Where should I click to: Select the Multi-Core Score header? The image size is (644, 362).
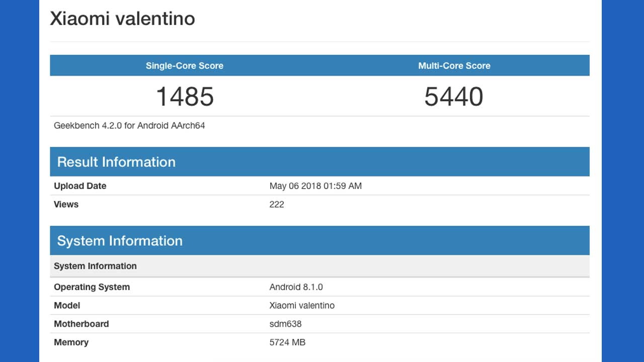(x=454, y=65)
